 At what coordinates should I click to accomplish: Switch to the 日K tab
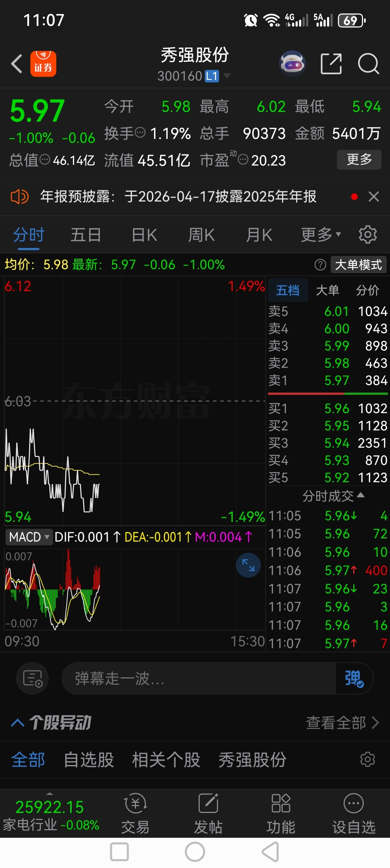[144, 235]
